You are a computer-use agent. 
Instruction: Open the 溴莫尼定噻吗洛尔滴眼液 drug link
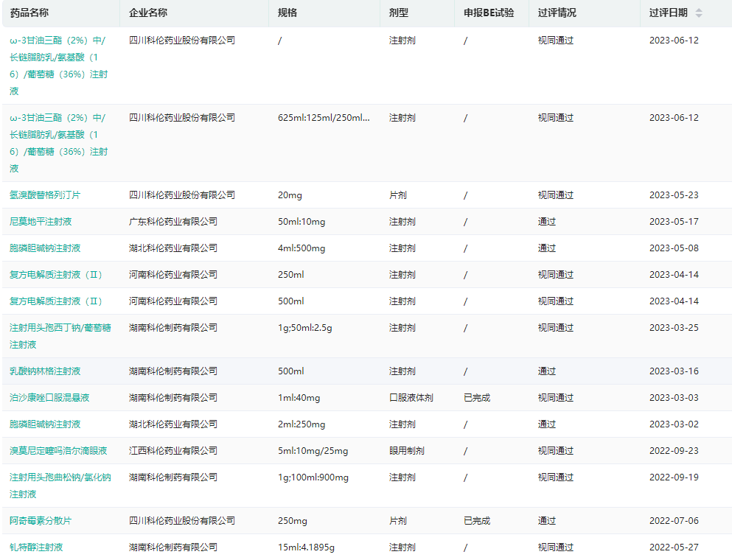[58, 451]
